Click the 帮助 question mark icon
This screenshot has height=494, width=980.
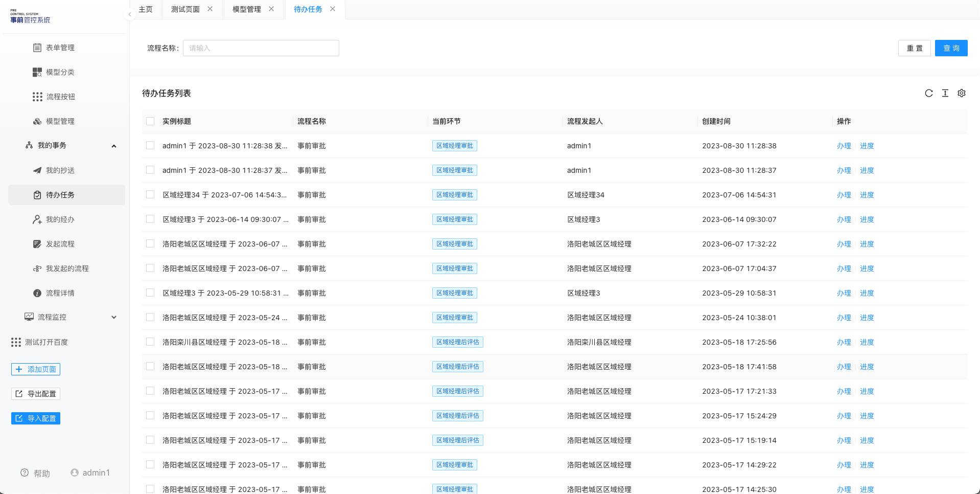(x=25, y=473)
